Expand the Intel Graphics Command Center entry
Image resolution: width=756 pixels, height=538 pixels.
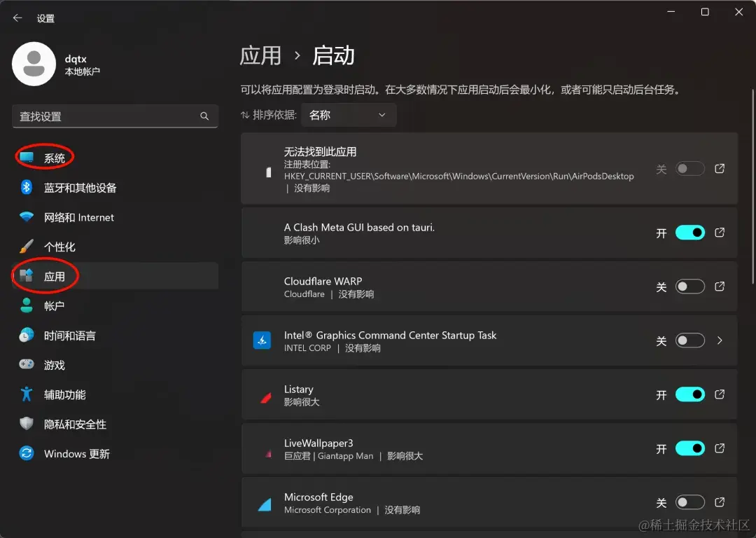720,340
